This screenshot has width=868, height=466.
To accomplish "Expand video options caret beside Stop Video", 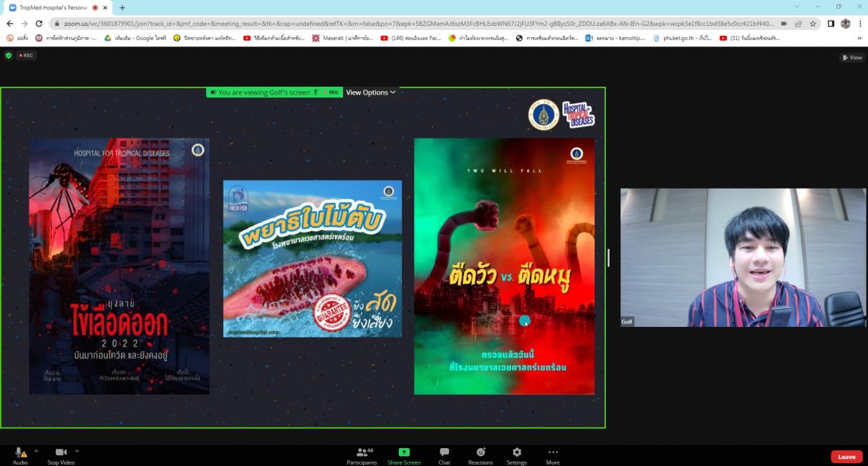I will click(77, 452).
